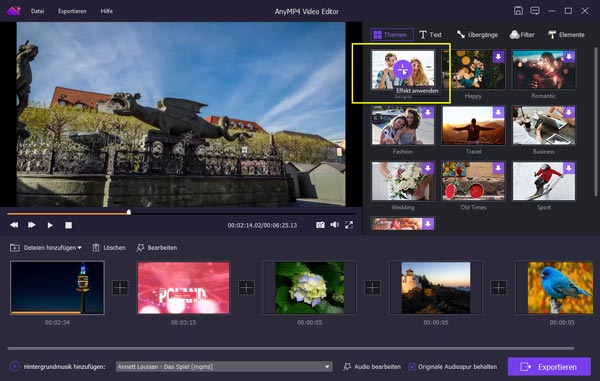Download the Sport theme
Viewport: 600px width, 381px height.
coord(569,168)
